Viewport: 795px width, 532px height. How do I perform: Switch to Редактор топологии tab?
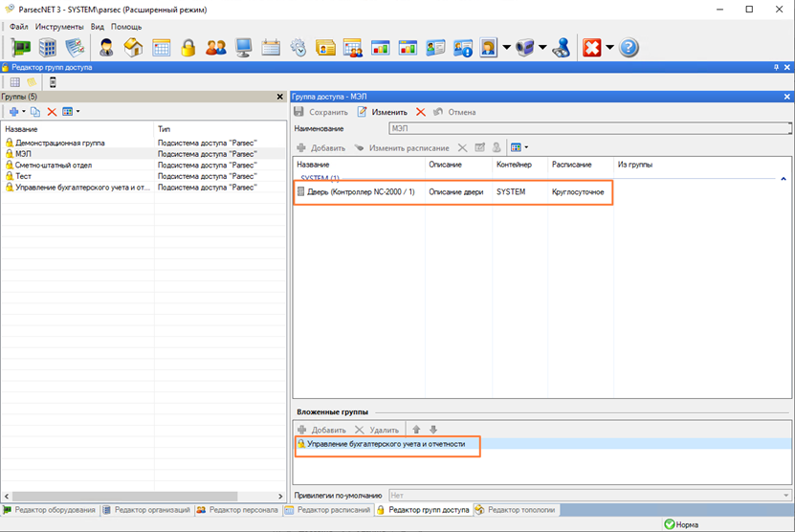pos(515,510)
